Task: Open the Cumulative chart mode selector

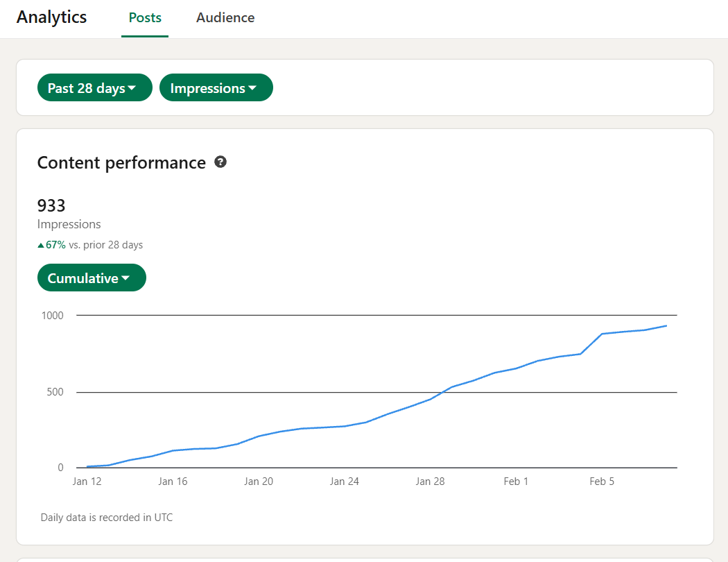Action: [x=92, y=278]
